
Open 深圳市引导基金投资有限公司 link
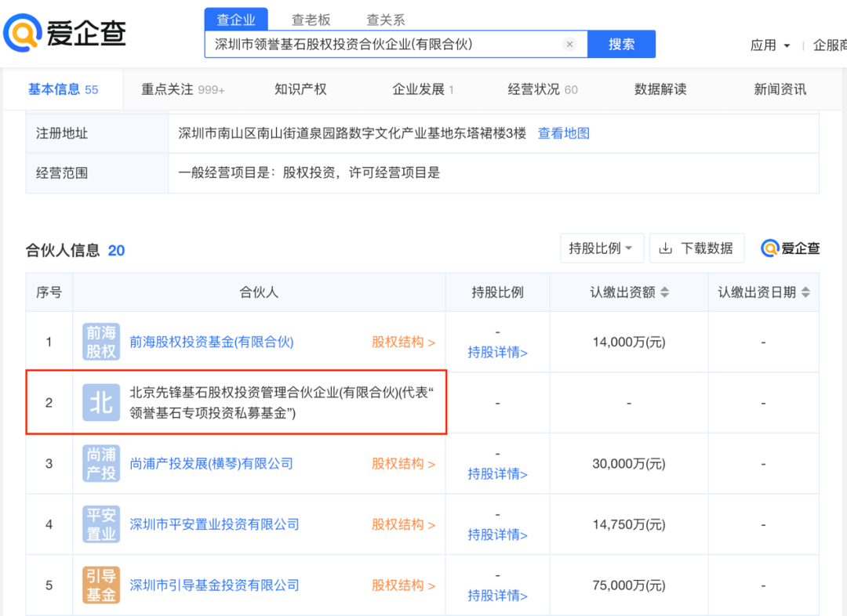(x=214, y=585)
